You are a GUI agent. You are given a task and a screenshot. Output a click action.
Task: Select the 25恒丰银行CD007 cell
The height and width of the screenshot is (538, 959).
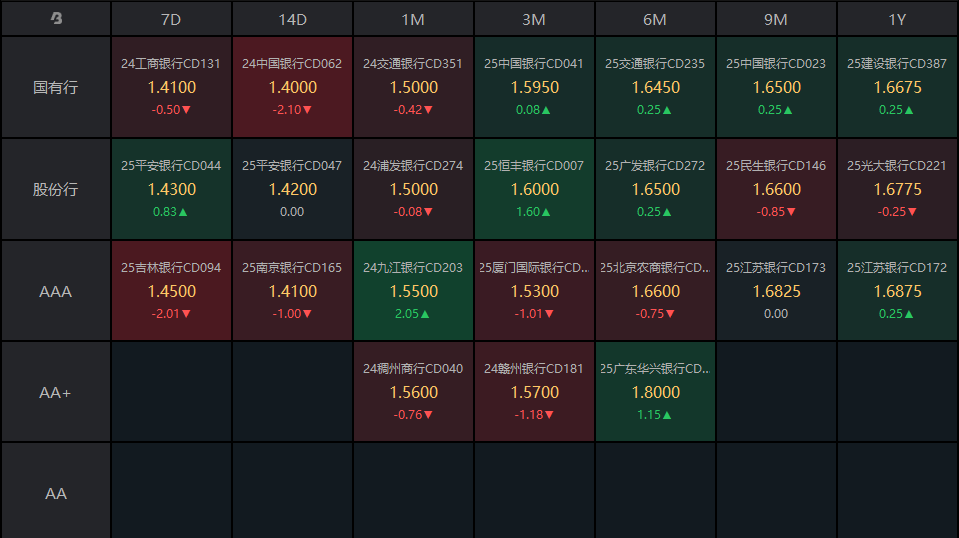534,189
